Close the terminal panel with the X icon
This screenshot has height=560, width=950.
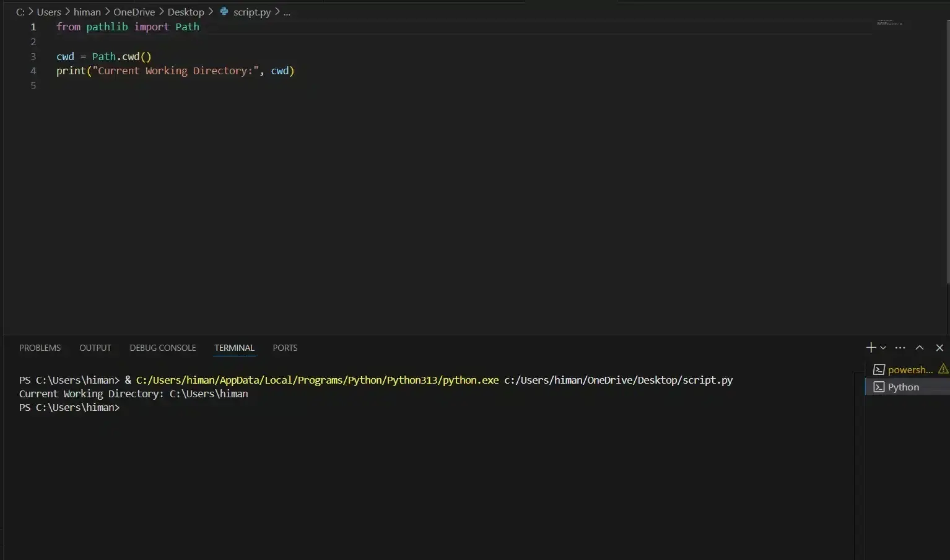[939, 348]
